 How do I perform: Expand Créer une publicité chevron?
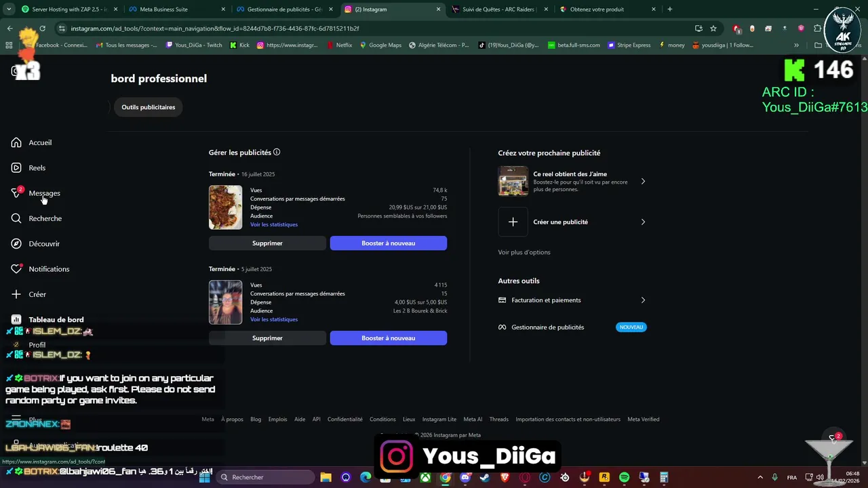[x=643, y=222]
